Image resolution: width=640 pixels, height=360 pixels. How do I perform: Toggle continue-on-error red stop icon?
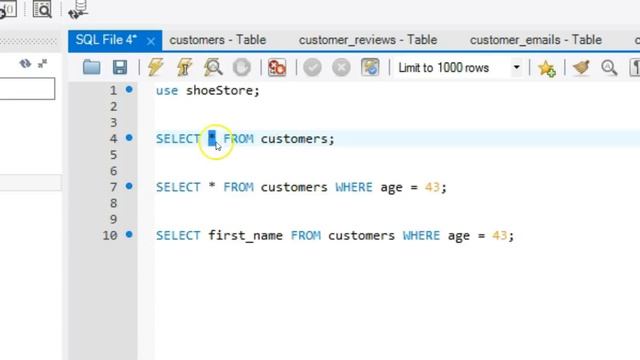277,67
